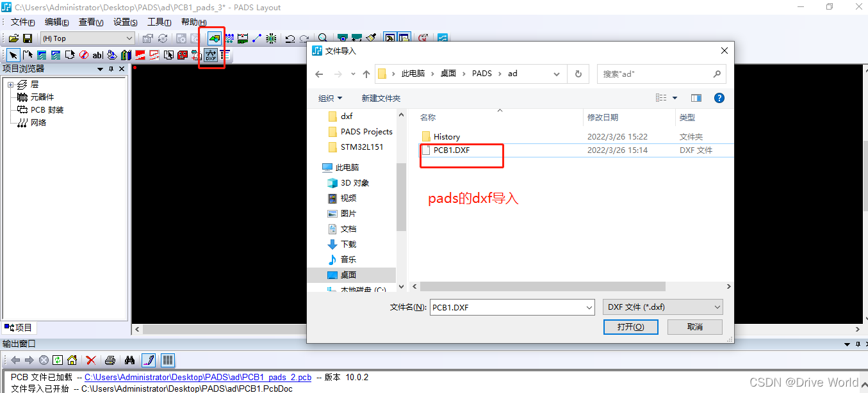Expand the address bar history dropdown
Screen dimensions: 868x393
tap(557, 74)
